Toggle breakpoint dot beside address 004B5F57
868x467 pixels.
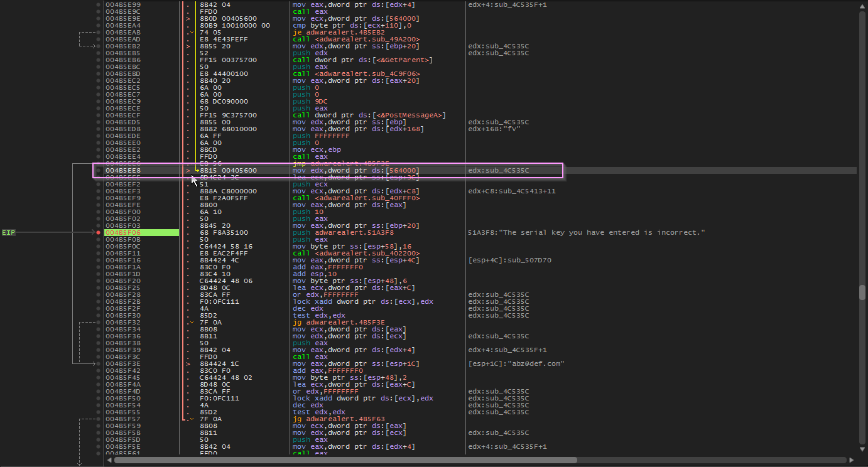(x=99, y=419)
